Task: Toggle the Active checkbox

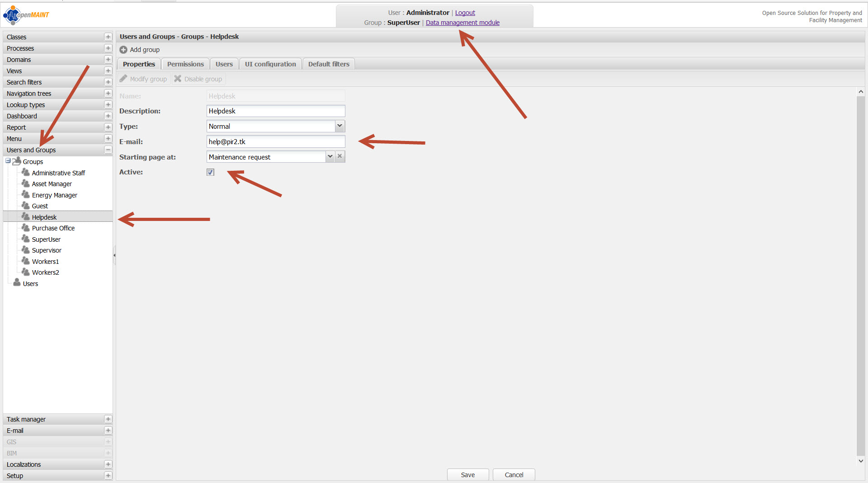Action: (x=210, y=172)
